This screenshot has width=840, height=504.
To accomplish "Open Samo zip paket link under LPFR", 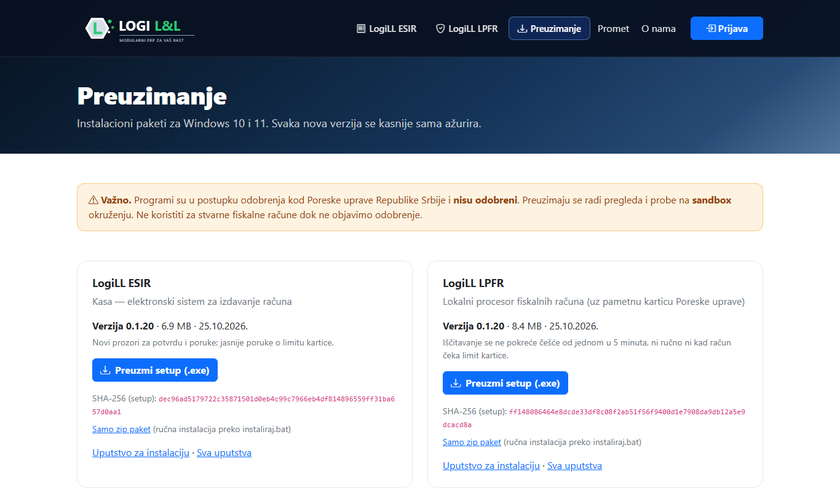I will click(x=472, y=442).
